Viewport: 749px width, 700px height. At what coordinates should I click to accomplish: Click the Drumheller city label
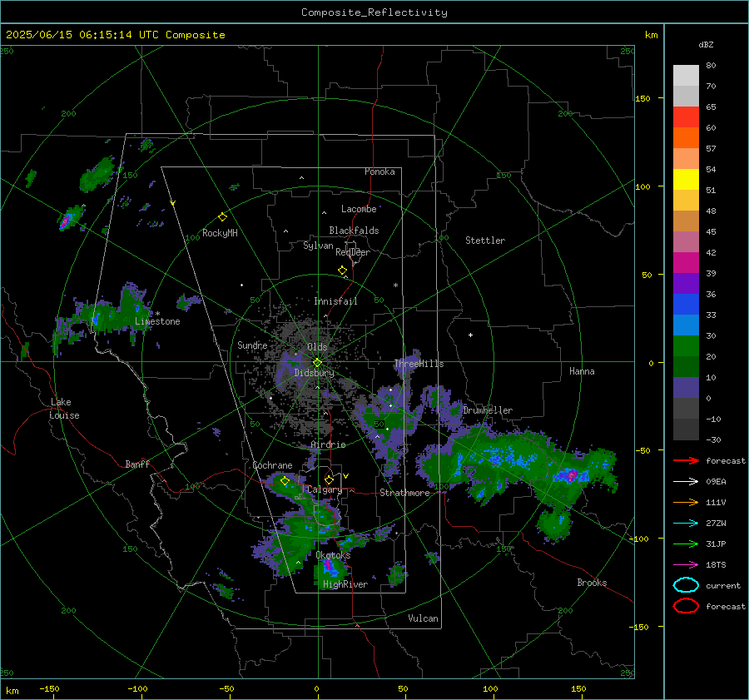click(488, 410)
